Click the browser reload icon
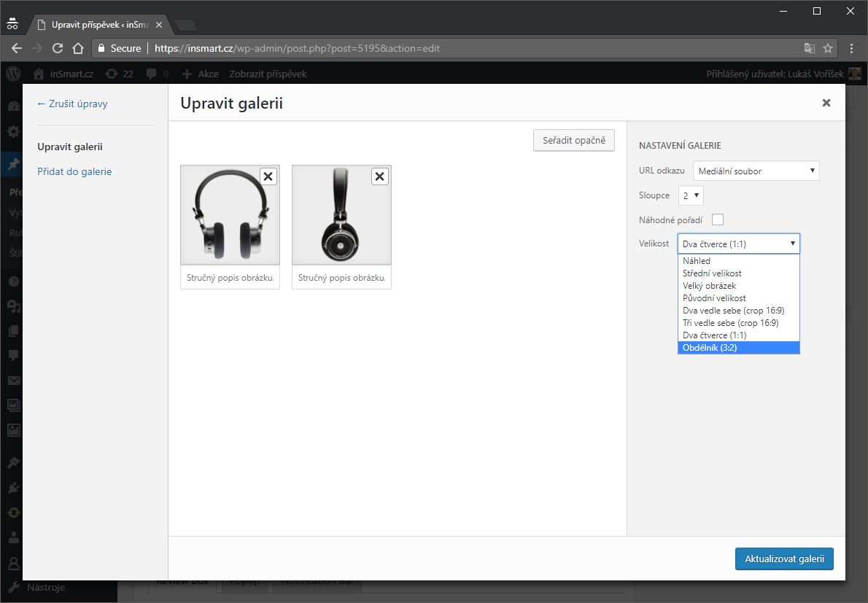This screenshot has height=603, width=868. point(58,49)
